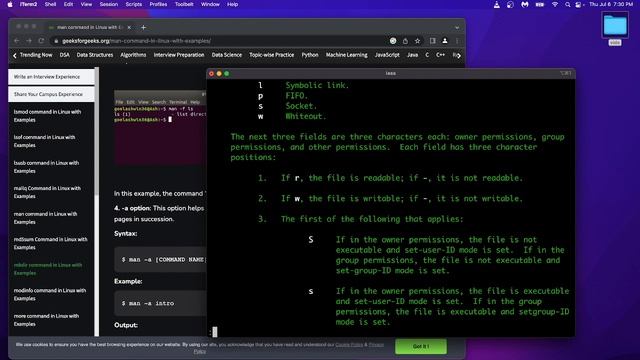Reload the geeksforgeeks page
640x360 pixels.
(x=41, y=41)
